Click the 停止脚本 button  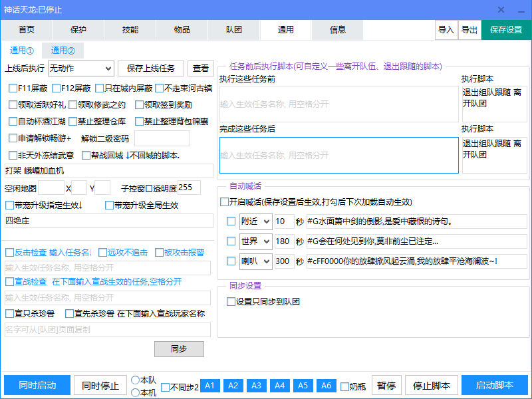[x=432, y=385]
